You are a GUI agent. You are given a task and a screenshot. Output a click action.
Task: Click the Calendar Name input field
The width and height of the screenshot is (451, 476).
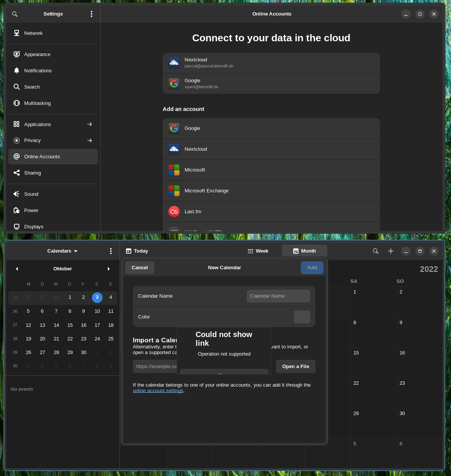tap(278, 296)
